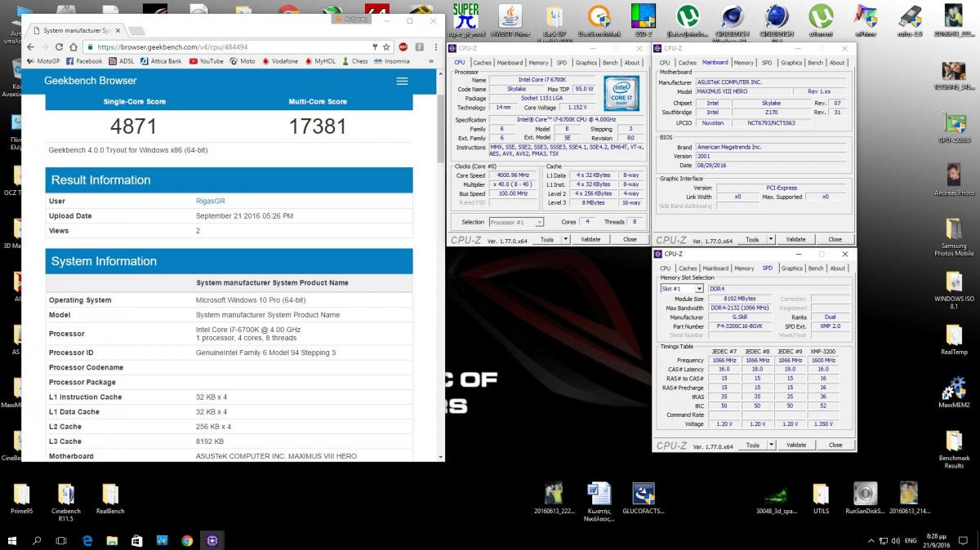Click the RigasGR user link

point(211,201)
